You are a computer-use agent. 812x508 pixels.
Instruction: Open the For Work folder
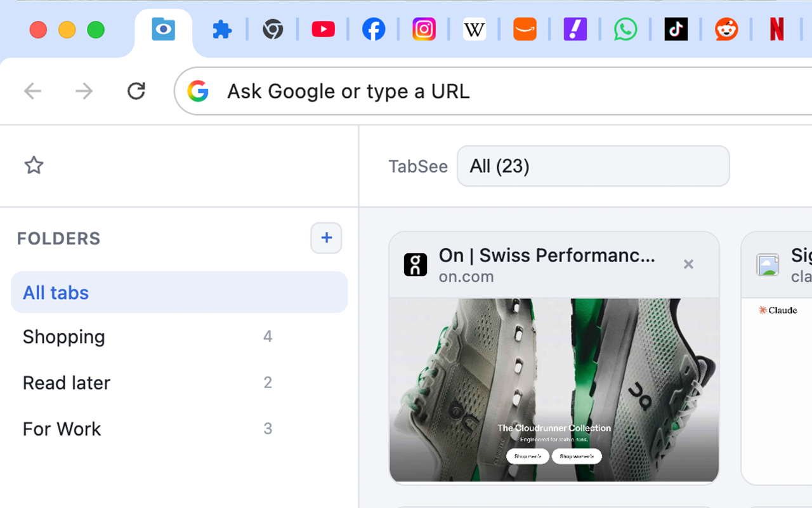[x=180, y=429]
